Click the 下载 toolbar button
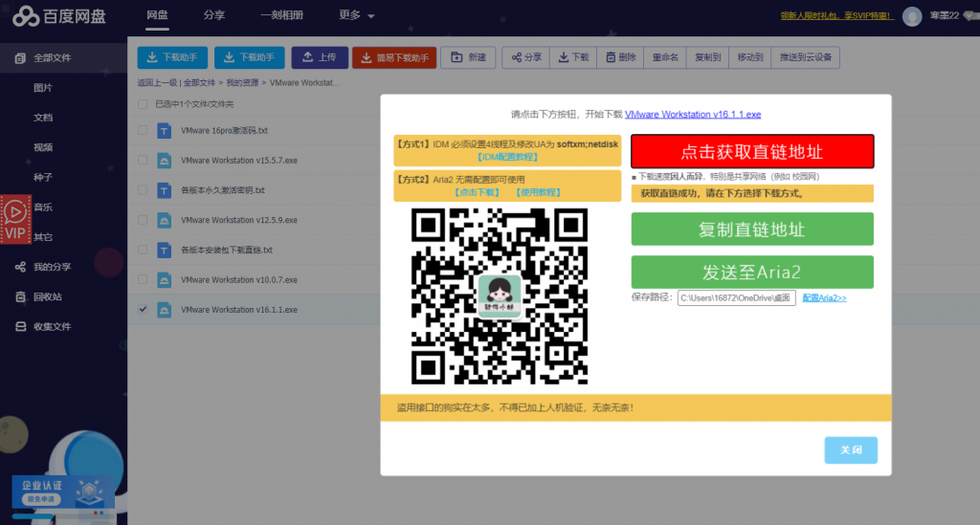Image resolution: width=980 pixels, height=525 pixels. coord(574,57)
